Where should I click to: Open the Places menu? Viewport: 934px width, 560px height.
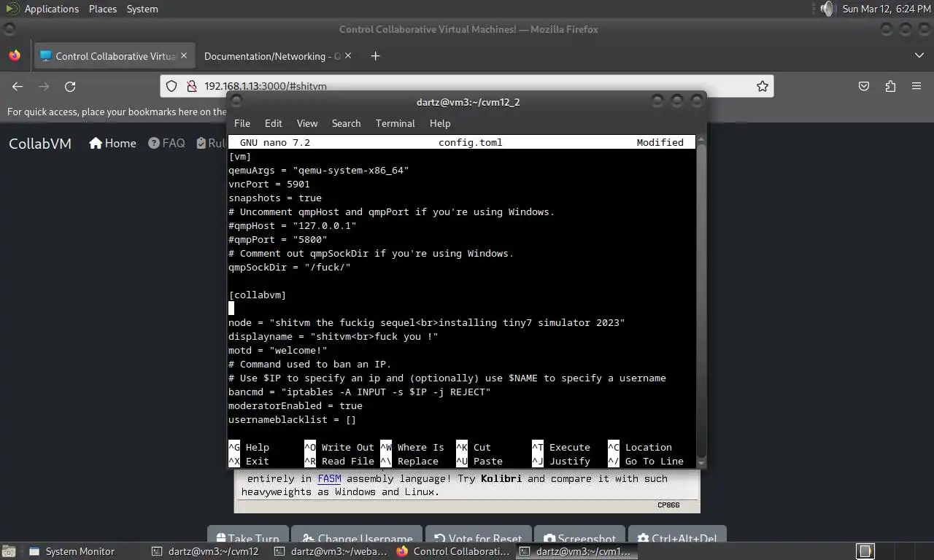(x=103, y=9)
